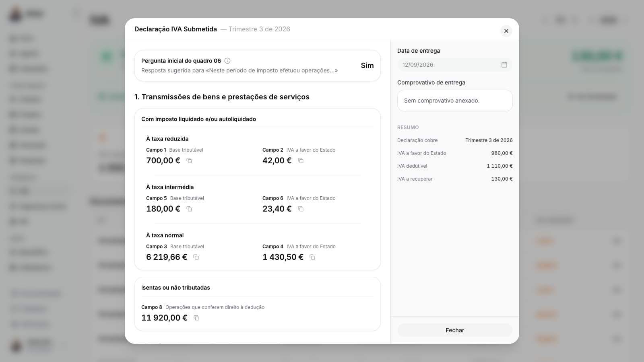The image size is (644, 362).
Task: Click the 'À taxa intermédia' heading
Action: tap(170, 187)
